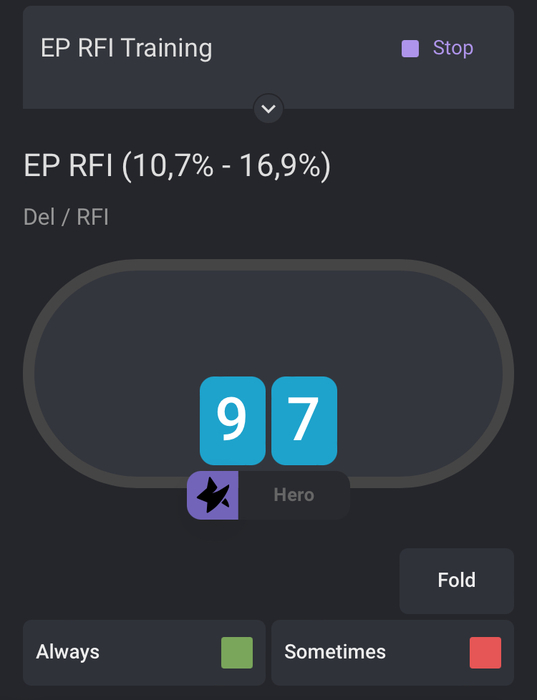This screenshot has height=700, width=537.
Task: Select the 7 card on the table
Action: pyautogui.click(x=304, y=421)
